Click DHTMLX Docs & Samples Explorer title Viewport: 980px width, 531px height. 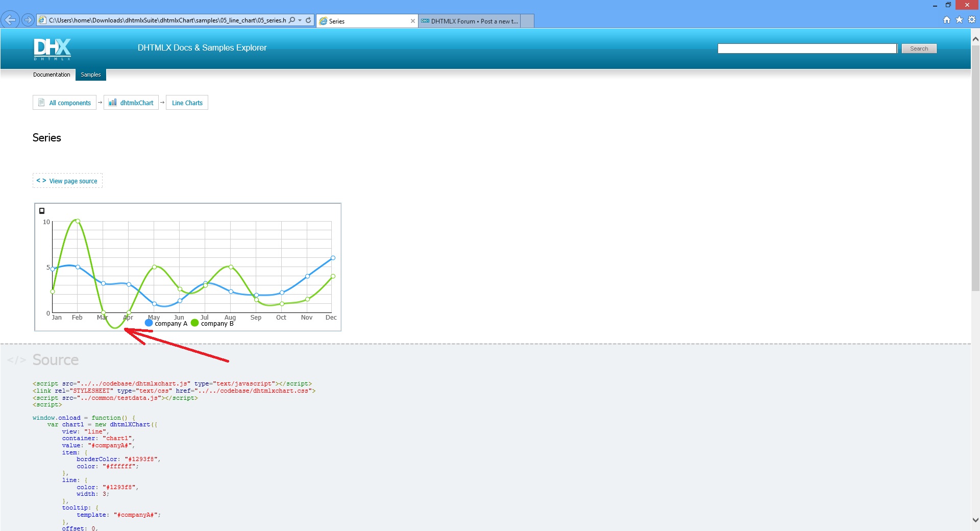coord(202,48)
